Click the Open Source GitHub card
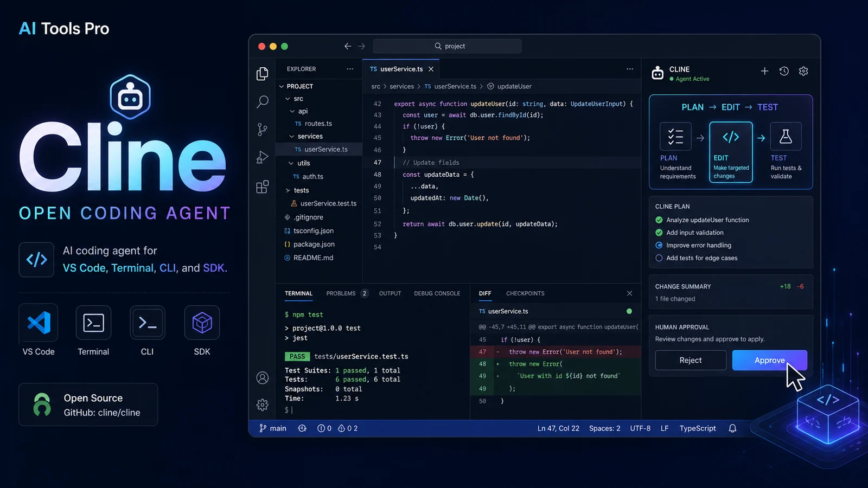The width and height of the screenshot is (868, 488). click(x=88, y=404)
